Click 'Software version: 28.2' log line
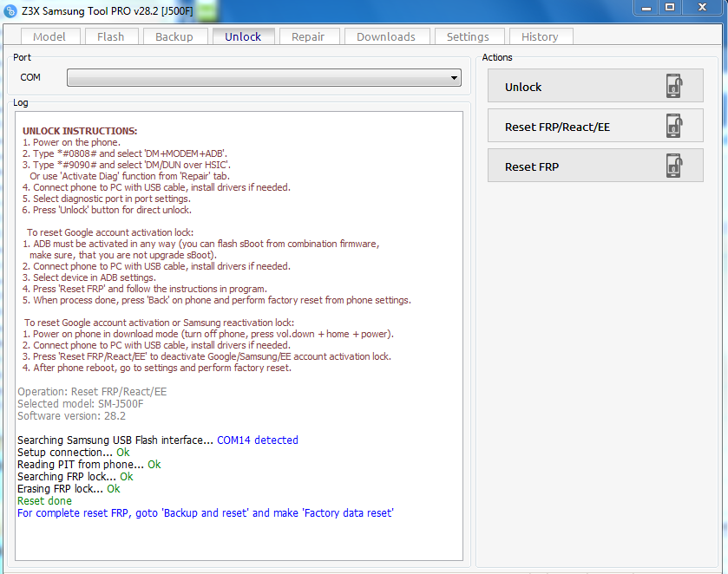The width and height of the screenshot is (728, 574). (71, 416)
